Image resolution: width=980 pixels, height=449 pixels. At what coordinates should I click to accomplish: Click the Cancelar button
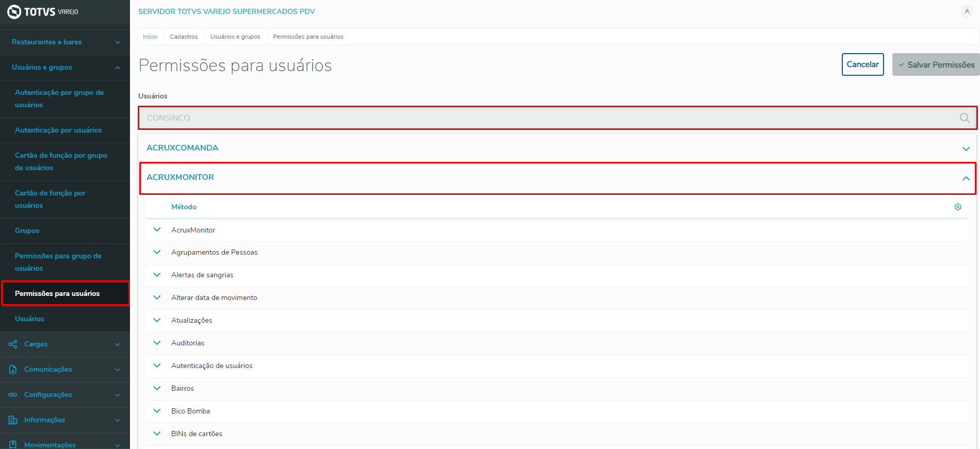click(862, 64)
